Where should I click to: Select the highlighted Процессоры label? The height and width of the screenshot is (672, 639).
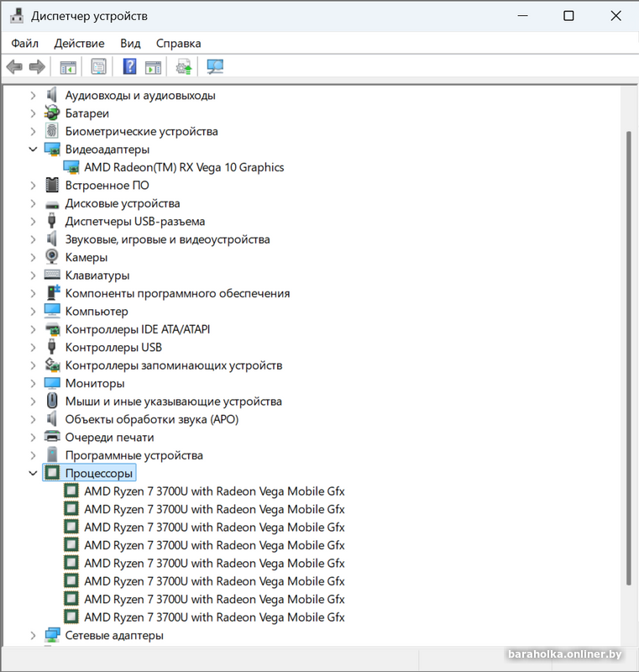pos(99,474)
